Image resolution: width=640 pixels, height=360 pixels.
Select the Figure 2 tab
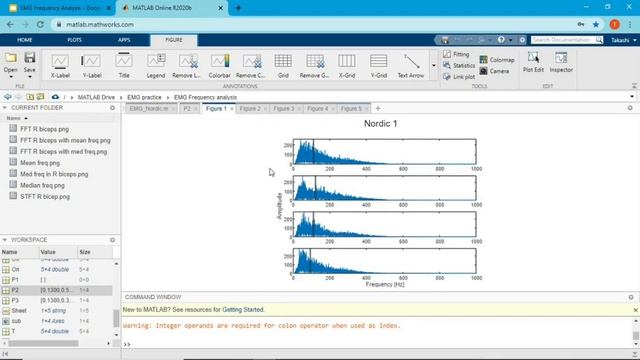coord(250,109)
